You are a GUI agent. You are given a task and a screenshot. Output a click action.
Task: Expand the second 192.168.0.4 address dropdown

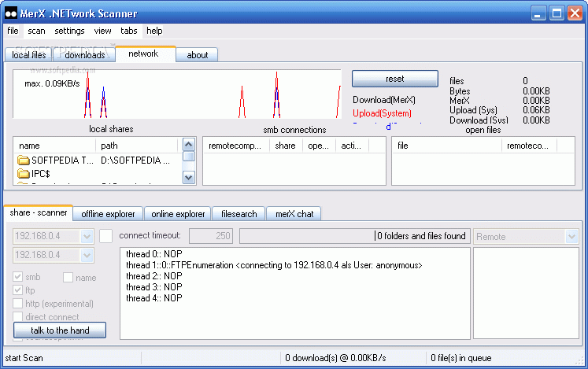87,256
